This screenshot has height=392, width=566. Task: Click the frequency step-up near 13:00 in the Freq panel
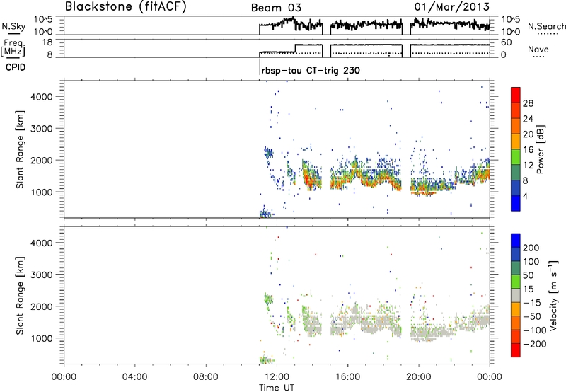coord(295,48)
